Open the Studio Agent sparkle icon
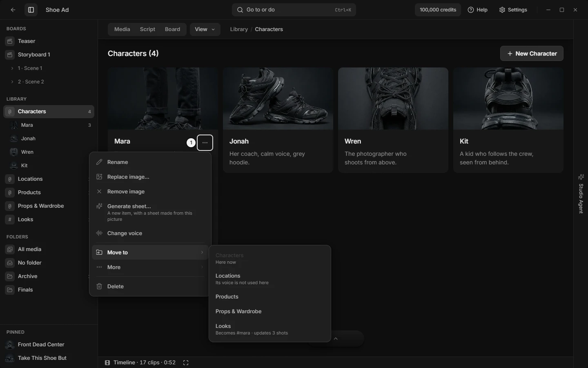This screenshot has height=368, width=588. [581, 177]
